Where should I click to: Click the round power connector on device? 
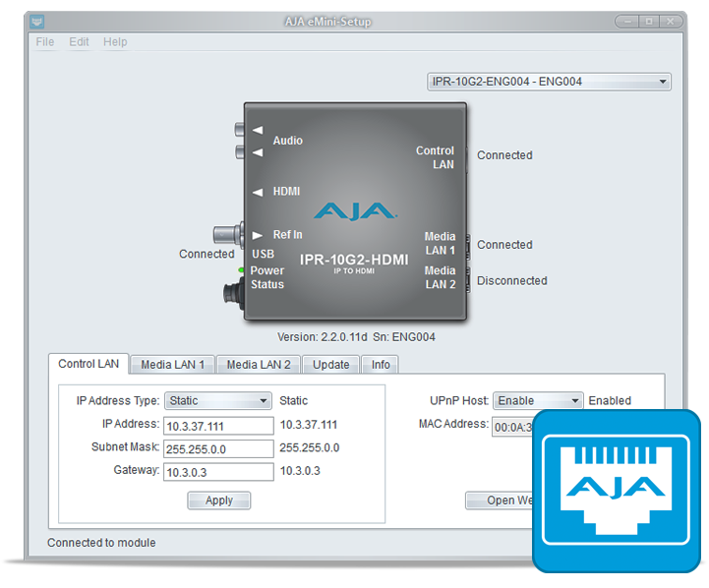233,294
